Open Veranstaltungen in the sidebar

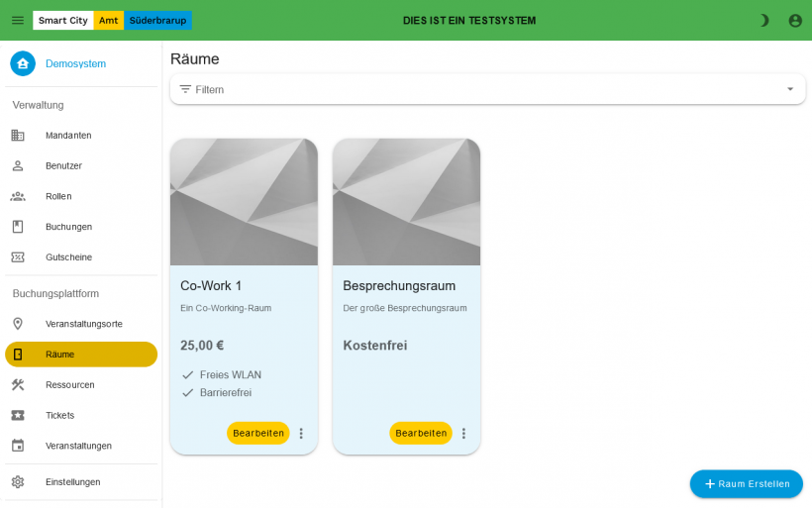[x=78, y=446]
